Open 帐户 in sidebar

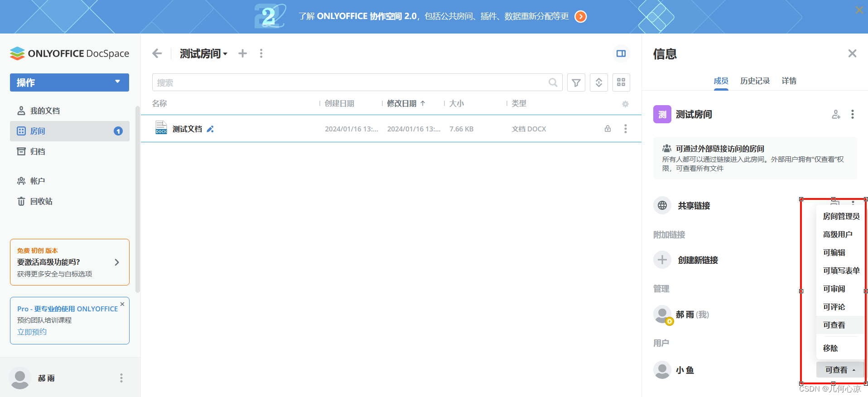(69, 181)
